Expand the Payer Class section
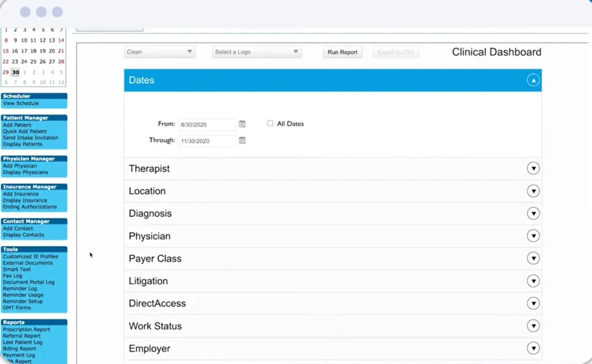 [x=533, y=258]
